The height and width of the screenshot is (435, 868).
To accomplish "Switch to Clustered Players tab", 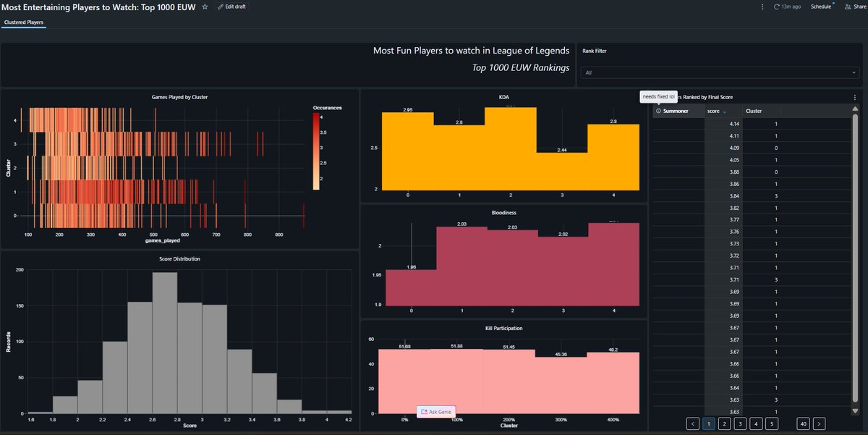I will tap(24, 22).
